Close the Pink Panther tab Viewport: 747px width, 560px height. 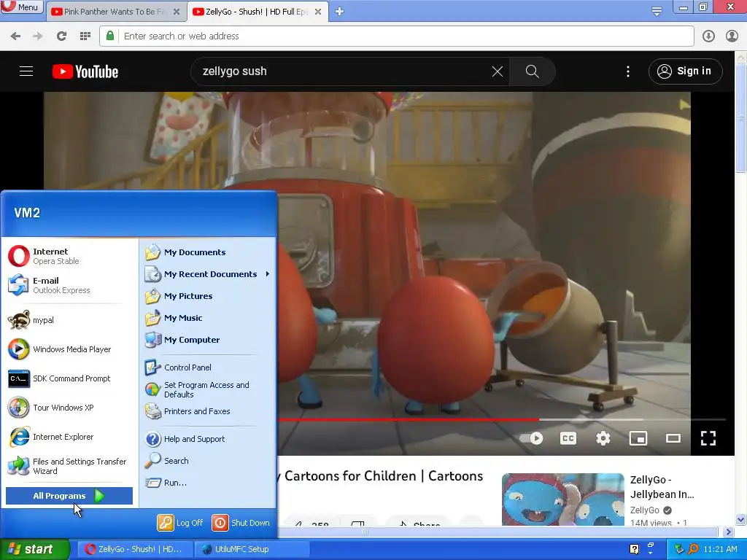pyautogui.click(x=177, y=12)
